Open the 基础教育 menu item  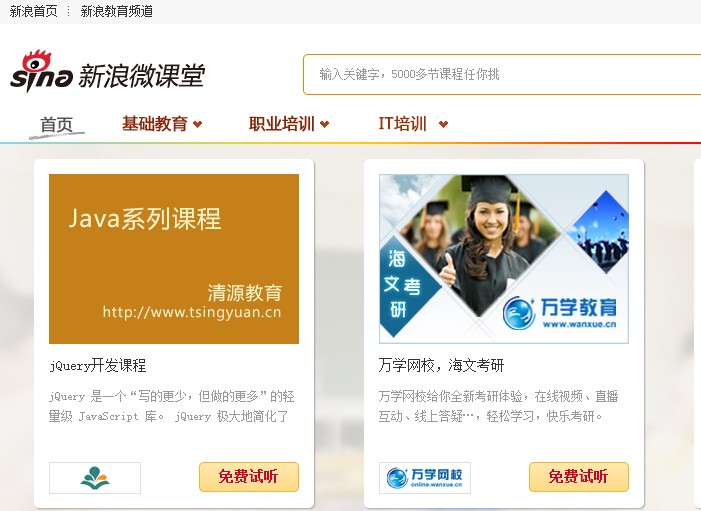154,124
